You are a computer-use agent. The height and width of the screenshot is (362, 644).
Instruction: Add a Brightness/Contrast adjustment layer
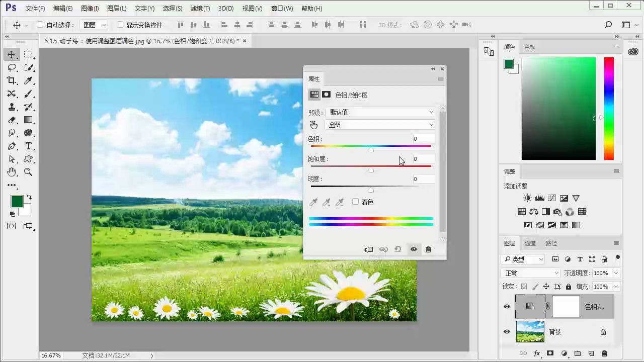[x=527, y=198]
